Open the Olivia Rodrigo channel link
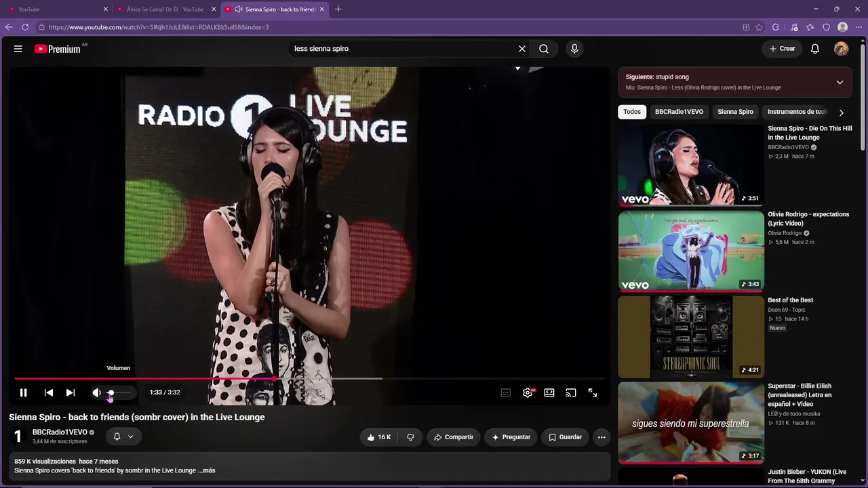The height and width of the screenshot is (488, 868). (785, 233)
